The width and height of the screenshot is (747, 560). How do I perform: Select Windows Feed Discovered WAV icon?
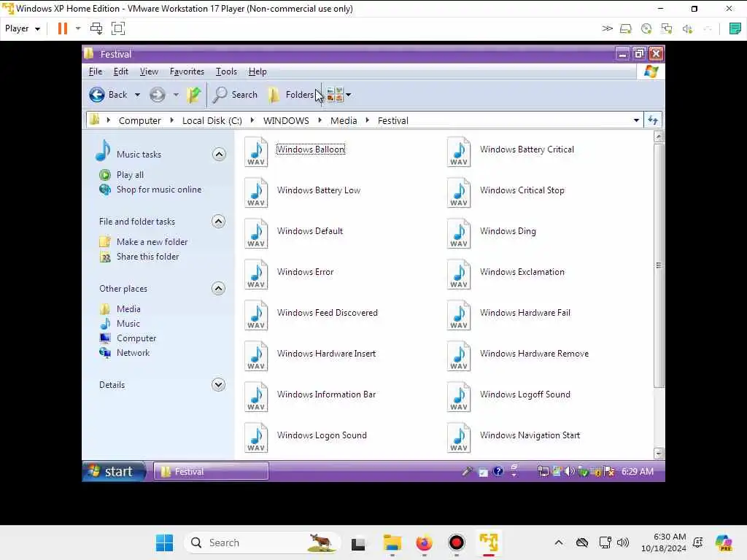tap(256, 315)
